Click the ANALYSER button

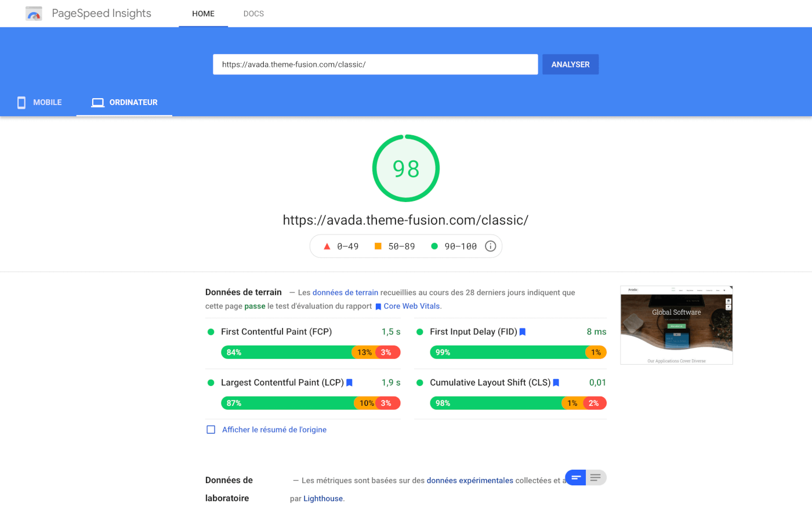pos(570,64)
